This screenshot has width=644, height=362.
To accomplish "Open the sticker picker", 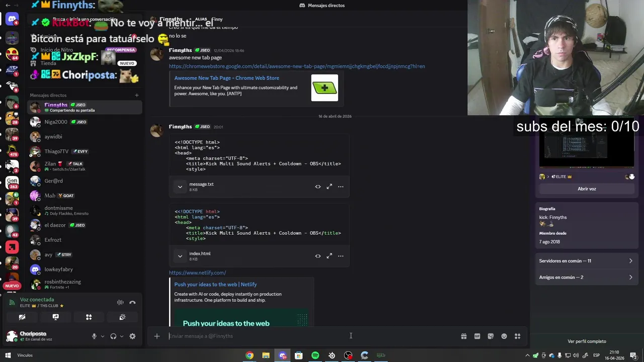I will 491,336.
